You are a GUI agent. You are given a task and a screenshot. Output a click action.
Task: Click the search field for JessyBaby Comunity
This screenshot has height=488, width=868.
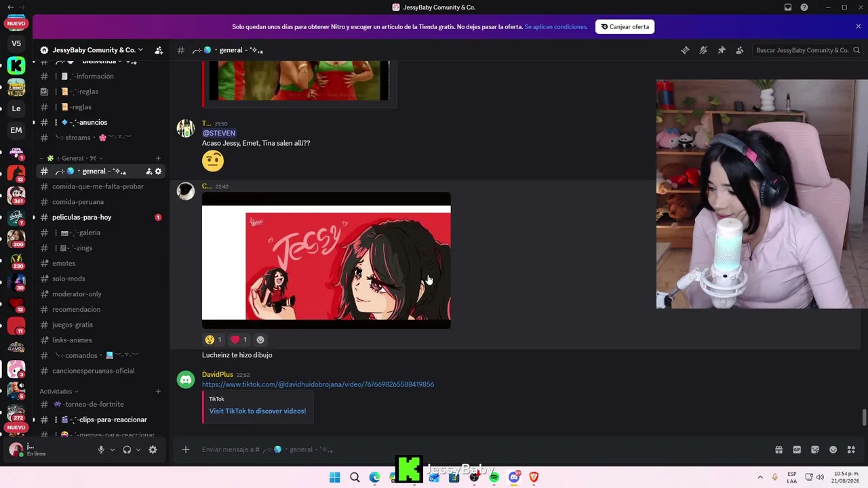(x=807, y=50)
